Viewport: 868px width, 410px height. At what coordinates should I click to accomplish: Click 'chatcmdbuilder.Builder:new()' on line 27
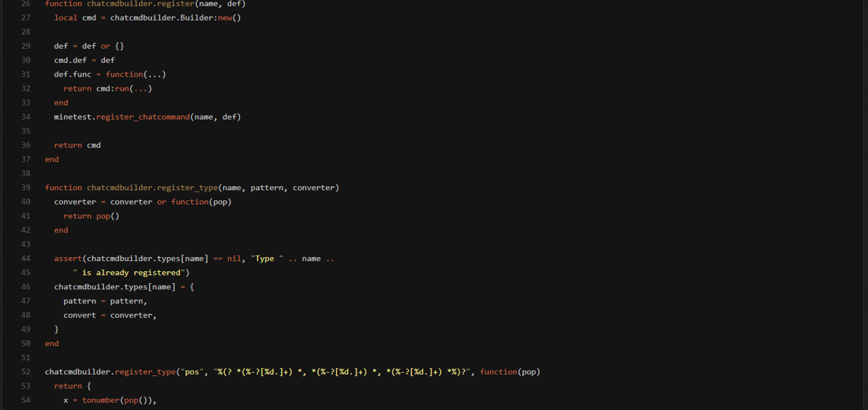click(175, 17)
